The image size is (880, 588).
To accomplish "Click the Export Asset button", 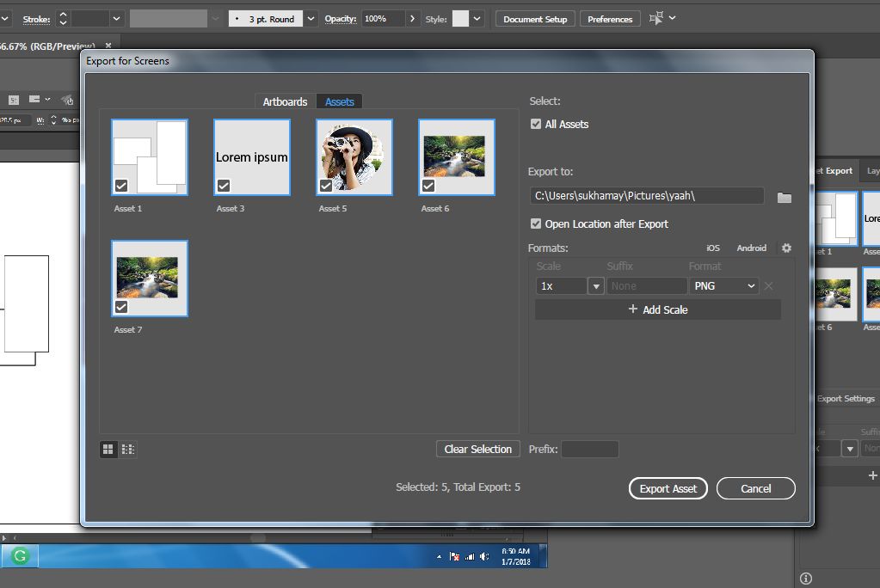I will 668,488.
